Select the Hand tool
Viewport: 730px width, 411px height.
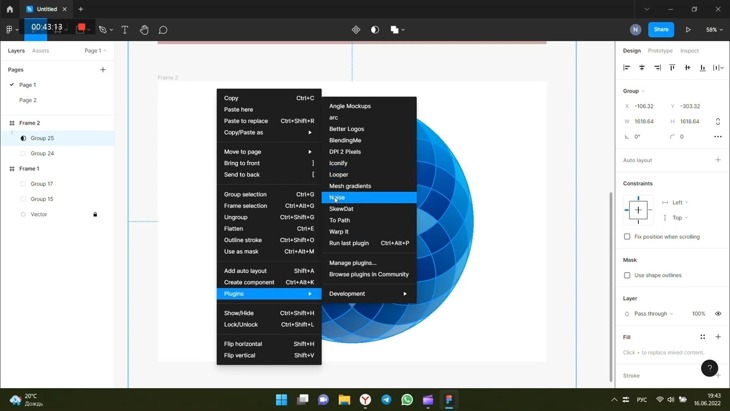(144, 30)
